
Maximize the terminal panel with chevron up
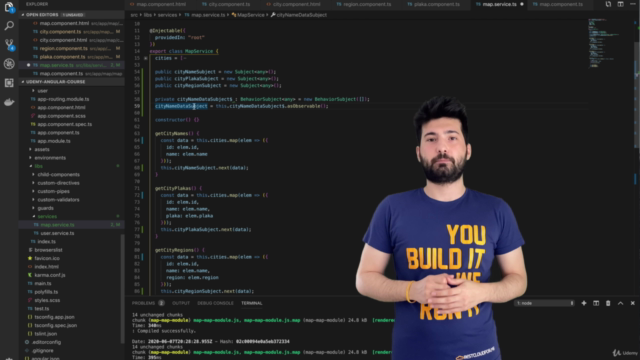[620, 303]
